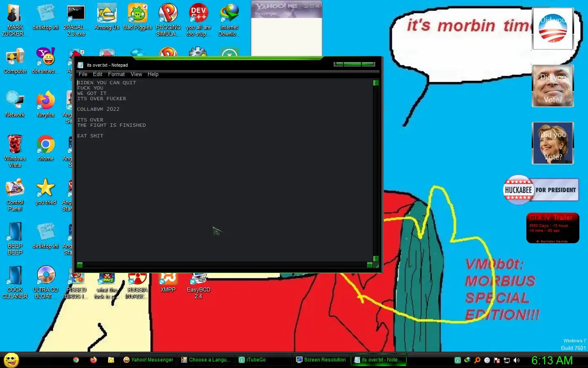Launch the Bad Piggies desktop icon
The image size is (588, 368).
coord(137,17)
